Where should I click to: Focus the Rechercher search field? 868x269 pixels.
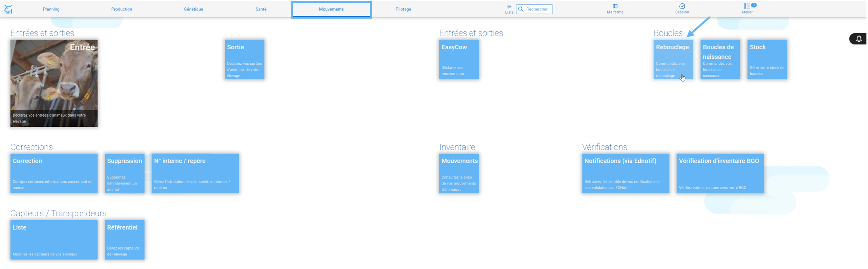tap(534, 9)
